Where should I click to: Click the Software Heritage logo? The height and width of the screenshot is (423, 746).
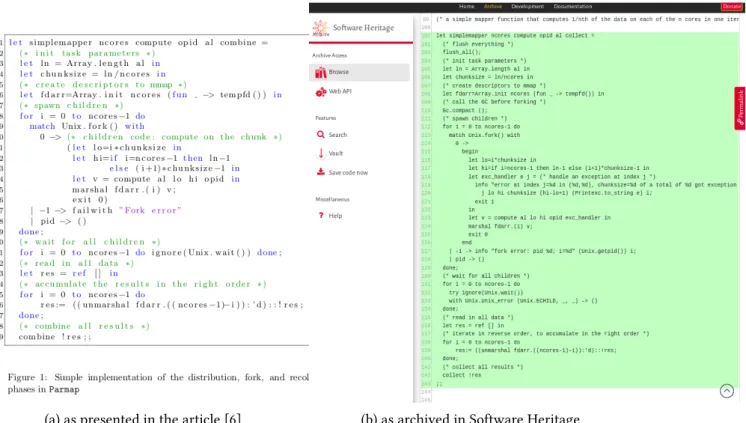[353, 28]
